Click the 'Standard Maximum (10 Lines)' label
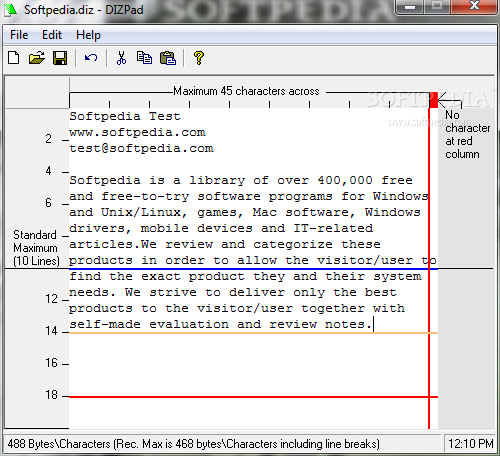Viewport: 500px width, 456px height. 36,248
